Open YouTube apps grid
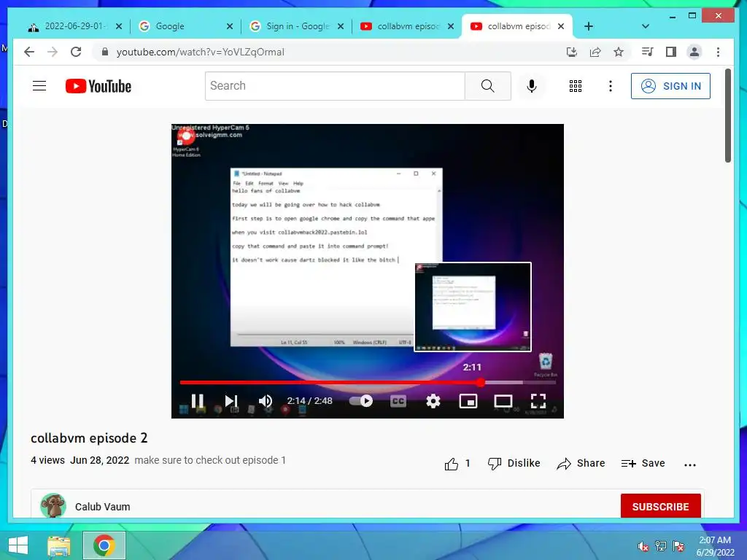The height and width of the screenshot is (560, 747). (576, 86)
